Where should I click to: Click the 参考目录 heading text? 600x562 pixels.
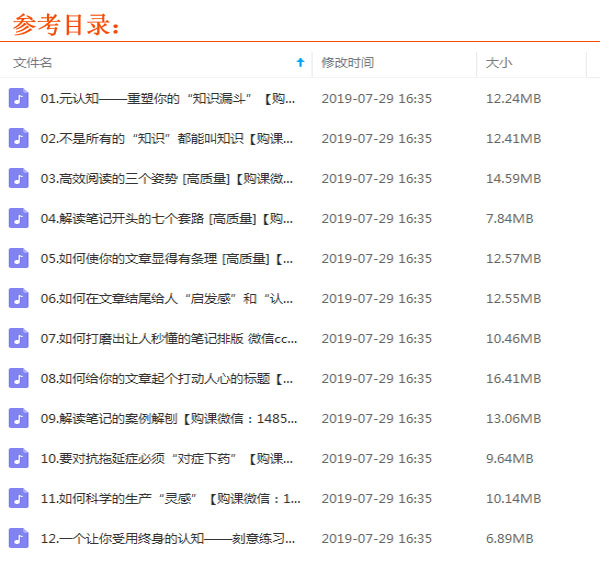click(67, 23)
